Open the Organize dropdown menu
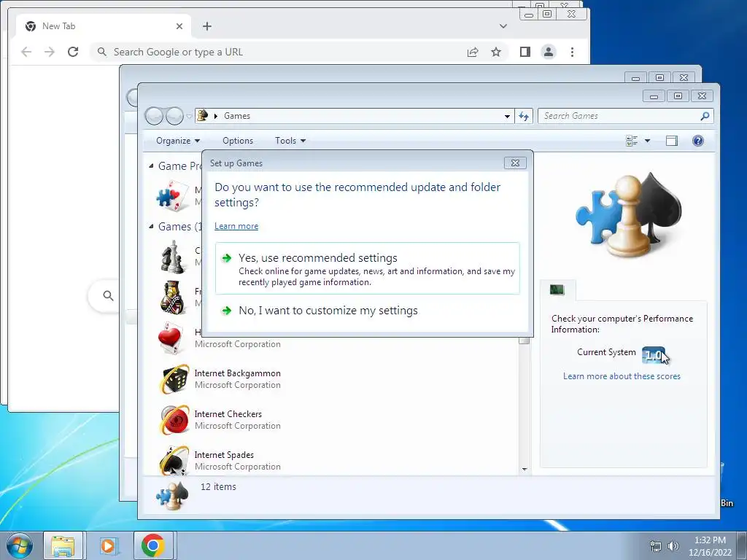The height and width of the screenshot is (560, 747). (178, 141)
